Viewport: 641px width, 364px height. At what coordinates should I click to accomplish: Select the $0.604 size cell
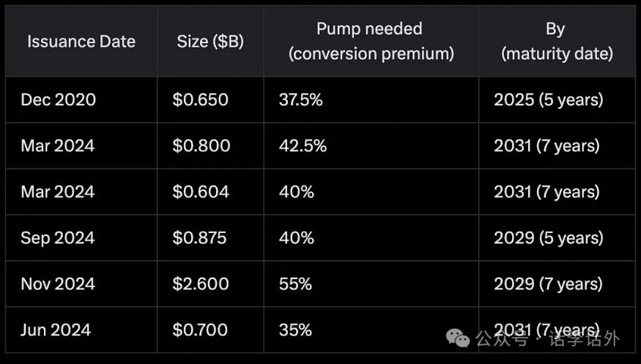pos(210,192)
